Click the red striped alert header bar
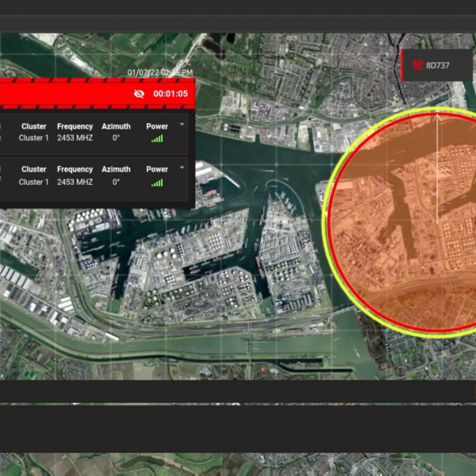The image size is (476, 476). click(63, 94)
